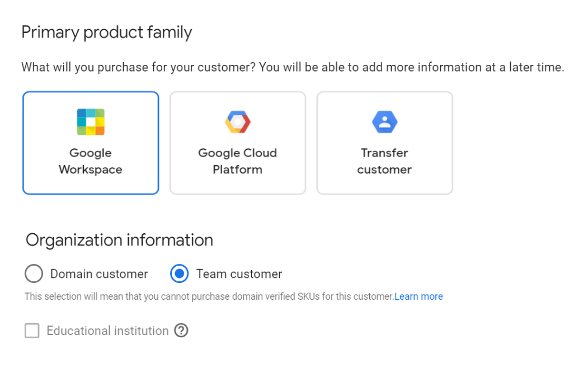Click the "Domain customer" label text

point(99,274)
